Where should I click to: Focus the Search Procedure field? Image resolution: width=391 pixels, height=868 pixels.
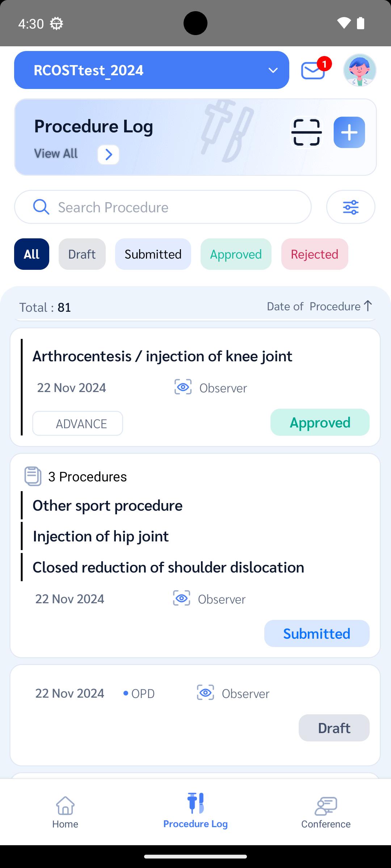coord(163,207)
